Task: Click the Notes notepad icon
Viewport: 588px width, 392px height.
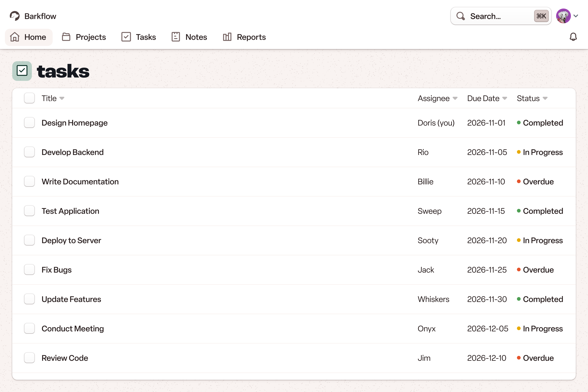Action: (176, 37)
